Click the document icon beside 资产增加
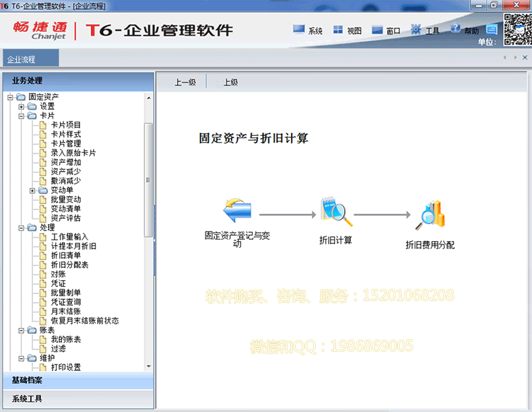This screenshot has width=532, height=412. 42,162
